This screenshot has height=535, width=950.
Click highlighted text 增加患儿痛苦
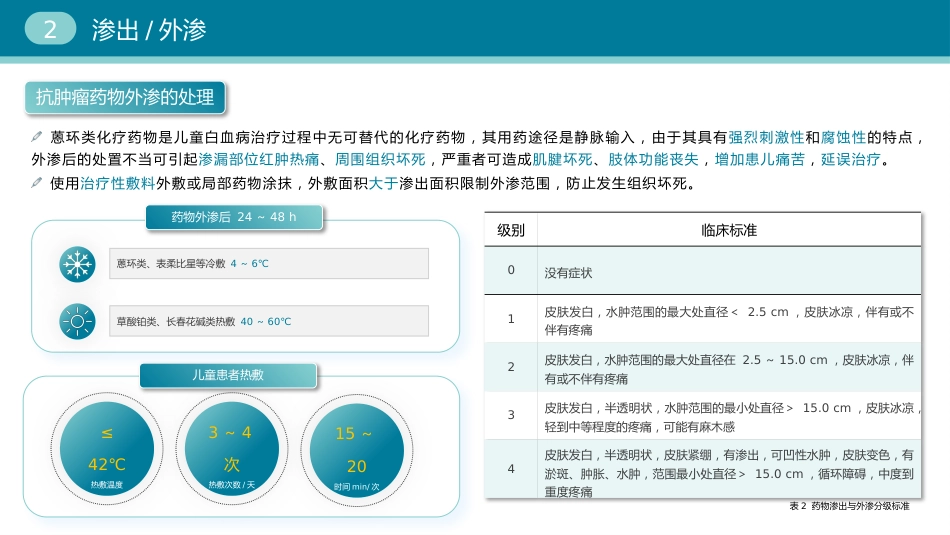pos(759,159)
